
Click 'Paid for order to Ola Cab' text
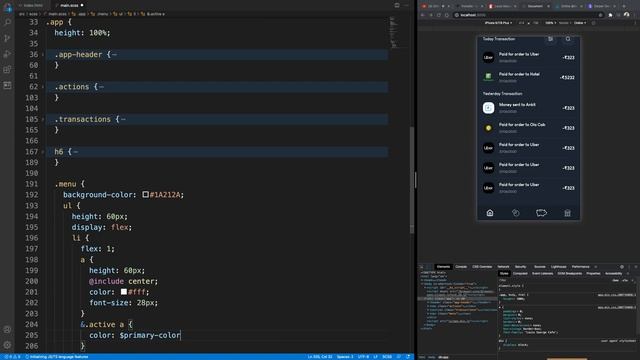pyautogui.click(x=522, y=125)
